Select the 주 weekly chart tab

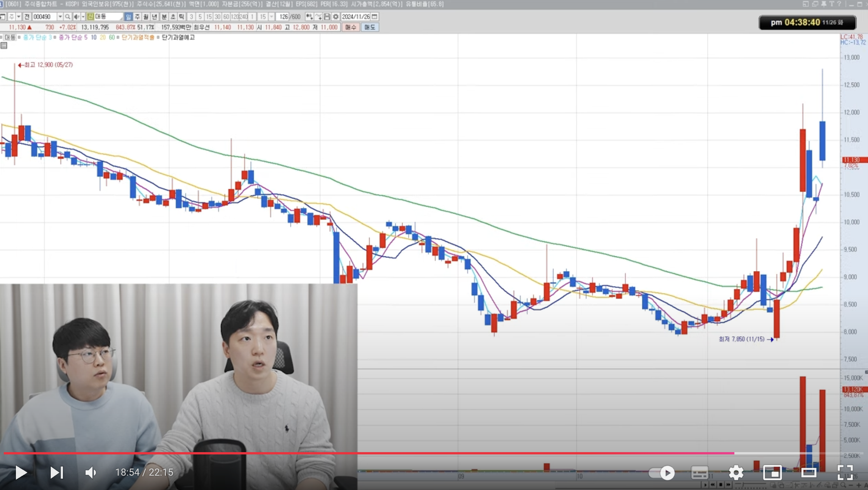coord(137,17)
